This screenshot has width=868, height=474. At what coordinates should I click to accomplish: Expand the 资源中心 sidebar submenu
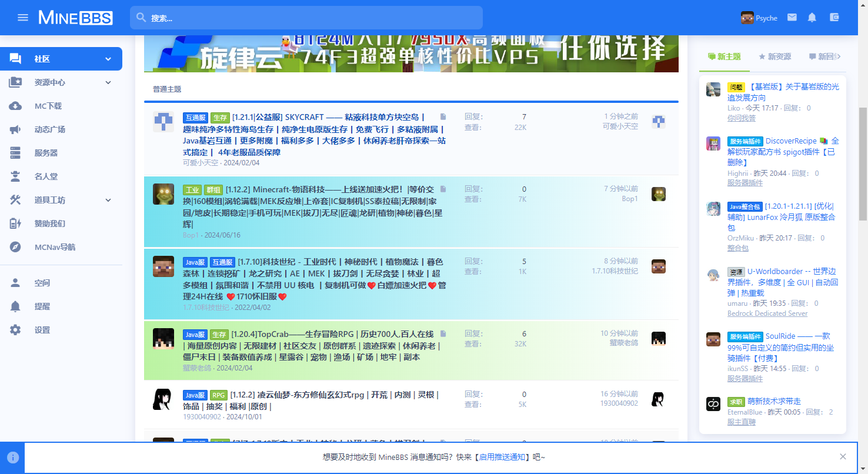pos(108,82)
